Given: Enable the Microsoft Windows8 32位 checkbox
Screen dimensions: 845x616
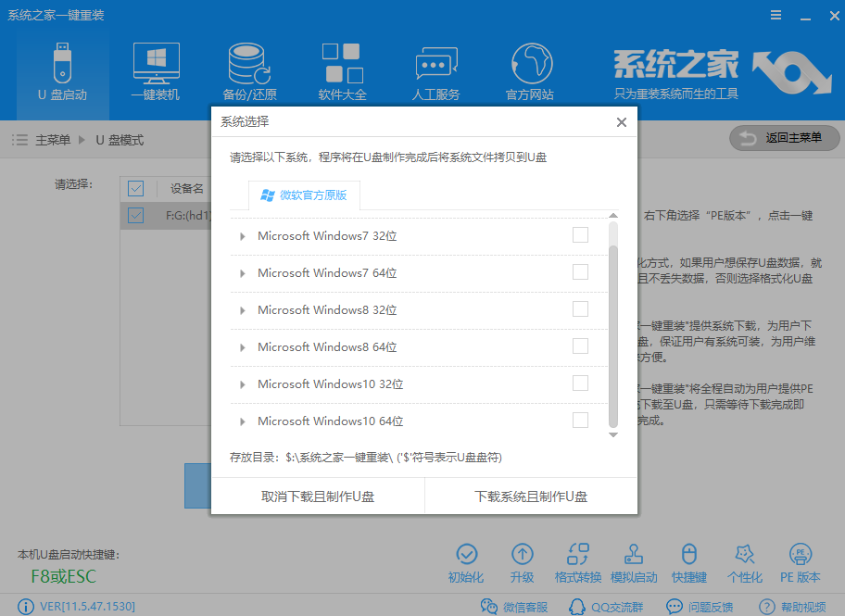Looking at the screenshot, I should pyautogui.click(x=580, y=309).
